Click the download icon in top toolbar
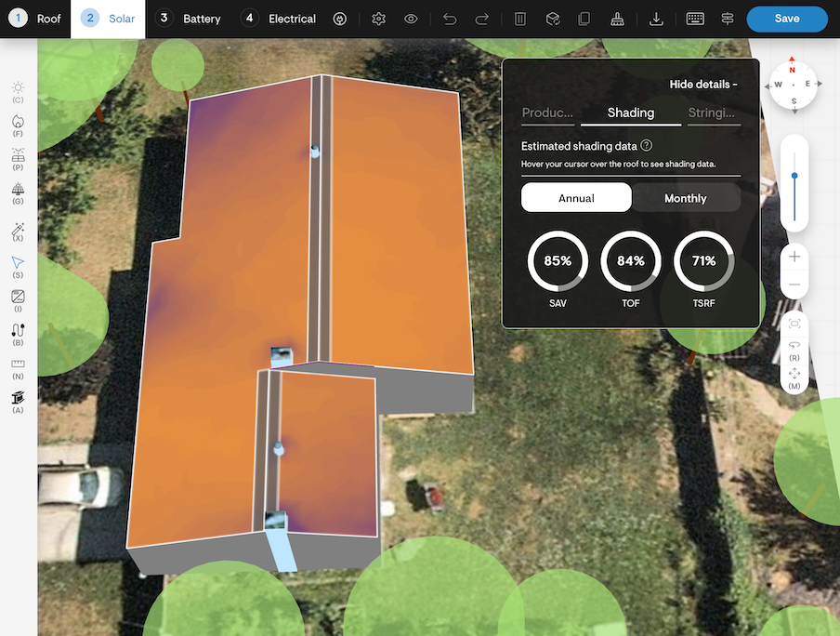Viewport: 840px width, 636px height. click(656, 19)
